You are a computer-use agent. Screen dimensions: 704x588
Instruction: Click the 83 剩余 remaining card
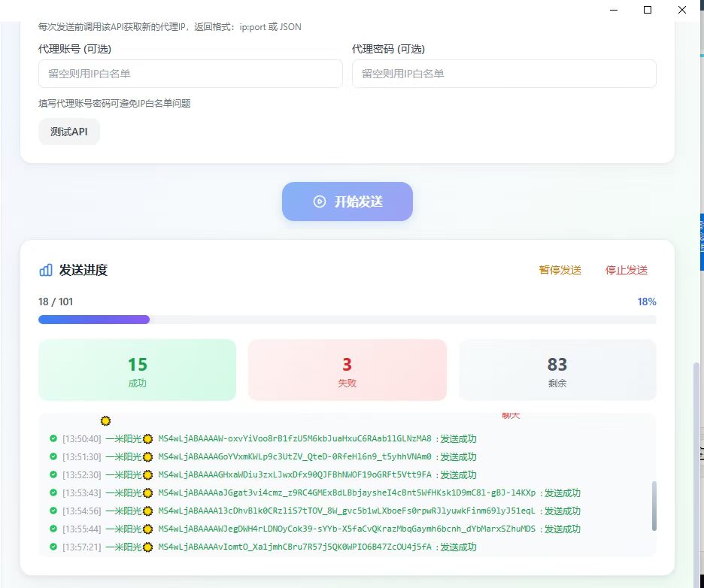tap(557, 370)
